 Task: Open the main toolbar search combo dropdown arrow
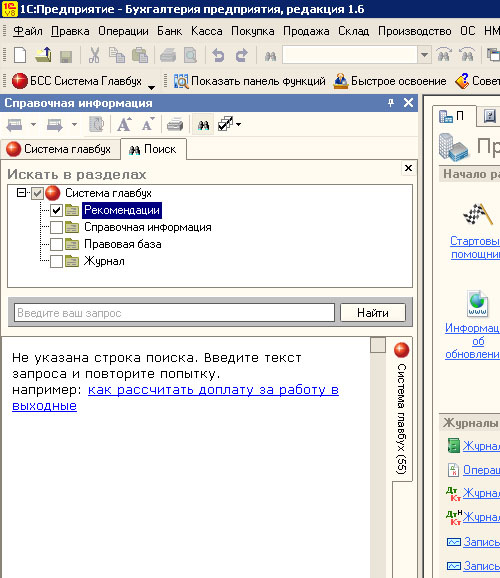pyautogui.click(x=424, y=55)
